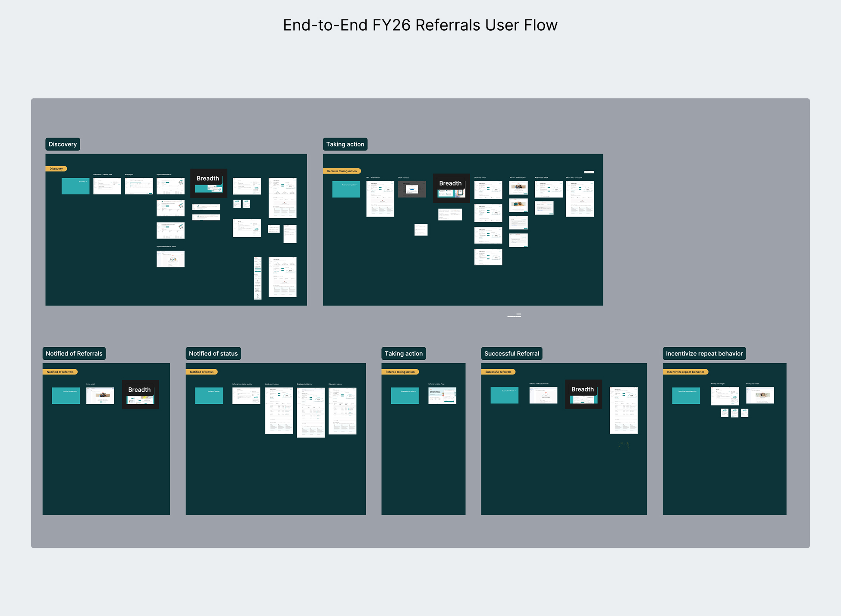
Task: Select the Share via social frame
Action: (412, 189)
